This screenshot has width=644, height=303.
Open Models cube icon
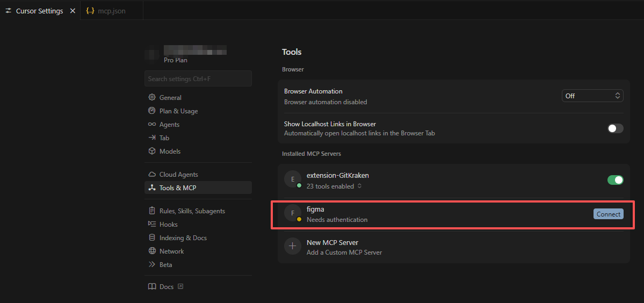[x=152, y=151]
